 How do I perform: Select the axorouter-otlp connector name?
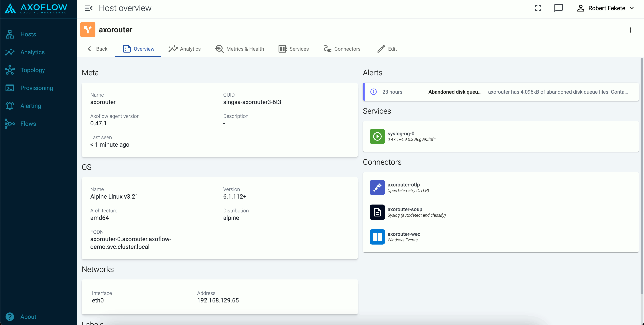[x=404, y=185]
